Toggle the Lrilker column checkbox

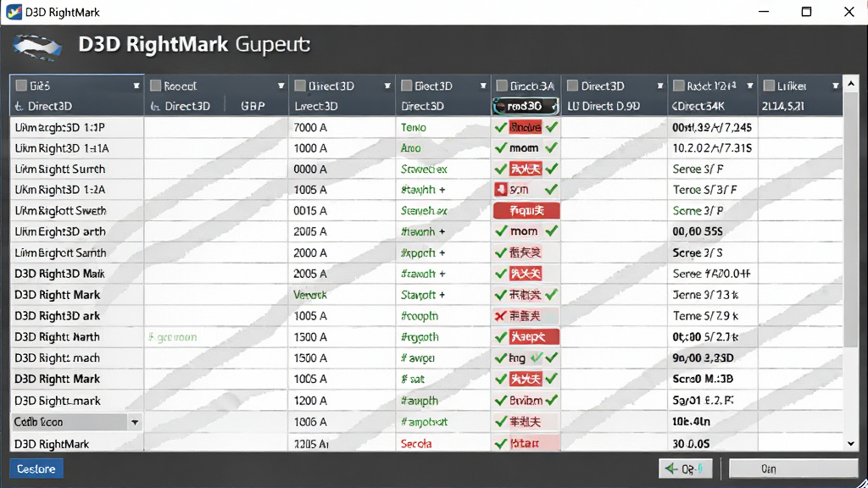coord(769,86)
